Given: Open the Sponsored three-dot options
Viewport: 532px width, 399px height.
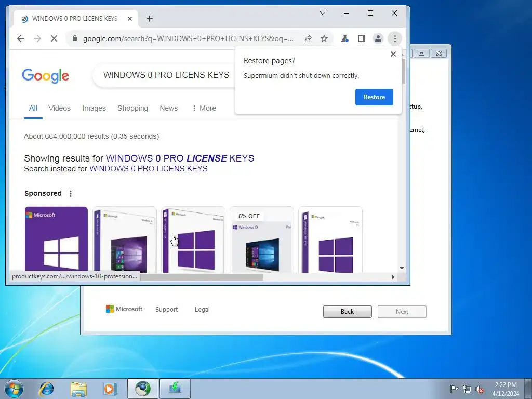Looking at the screenshot, I should pyautogui.click(x=71, y=194).
